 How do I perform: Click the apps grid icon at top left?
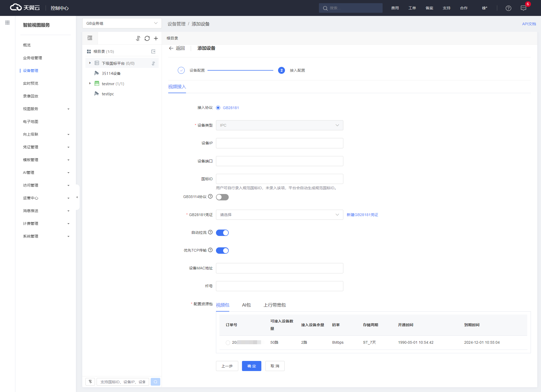point(7,23)
